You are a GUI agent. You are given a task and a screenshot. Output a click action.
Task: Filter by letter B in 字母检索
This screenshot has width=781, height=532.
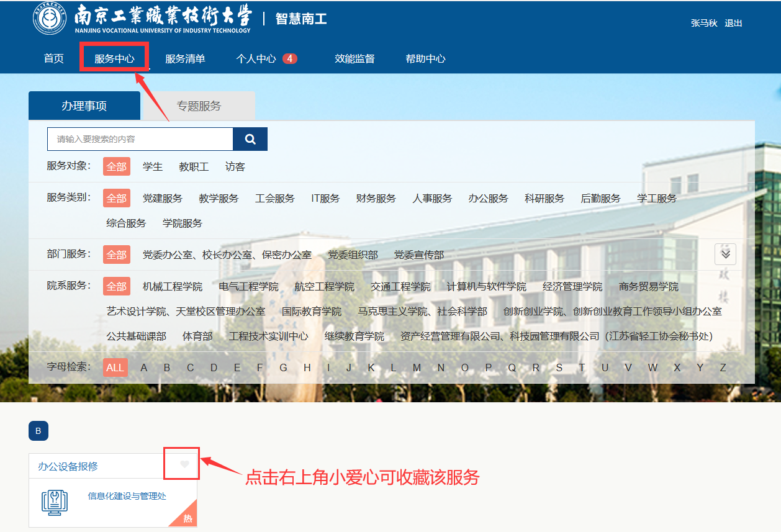coord(167,367)
